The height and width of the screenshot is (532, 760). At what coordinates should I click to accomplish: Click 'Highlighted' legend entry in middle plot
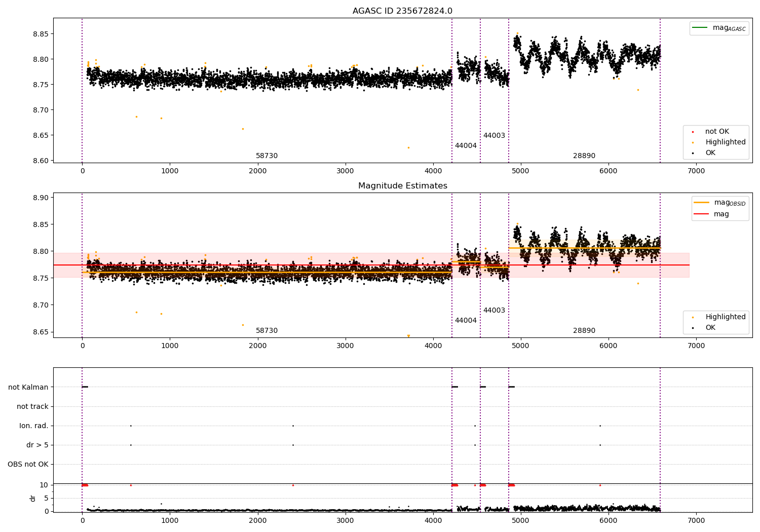720,317
